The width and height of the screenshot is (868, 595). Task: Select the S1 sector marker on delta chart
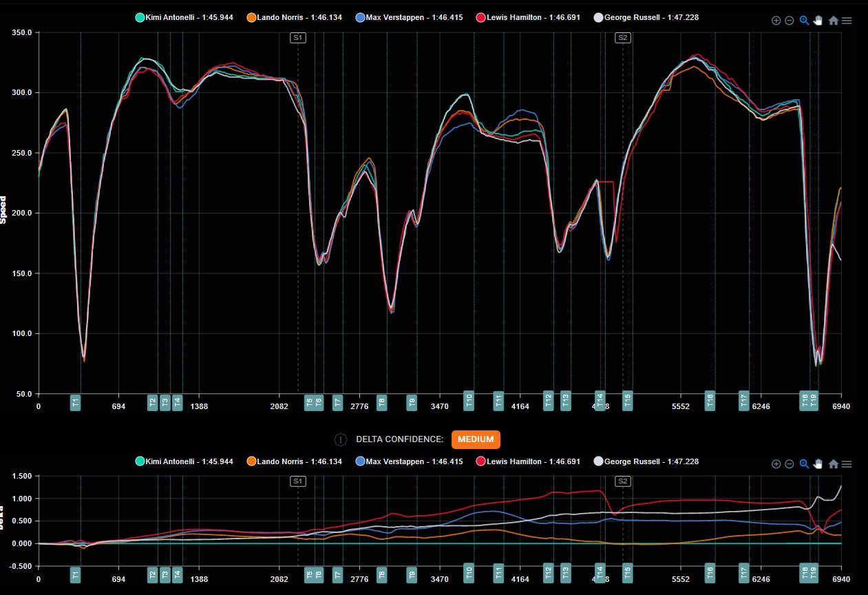298,481
